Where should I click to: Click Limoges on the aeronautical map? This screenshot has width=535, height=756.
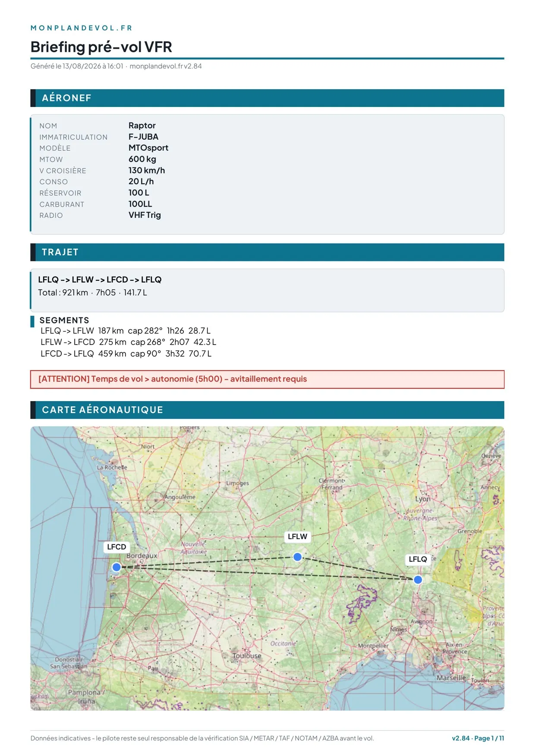coord(238,483)
